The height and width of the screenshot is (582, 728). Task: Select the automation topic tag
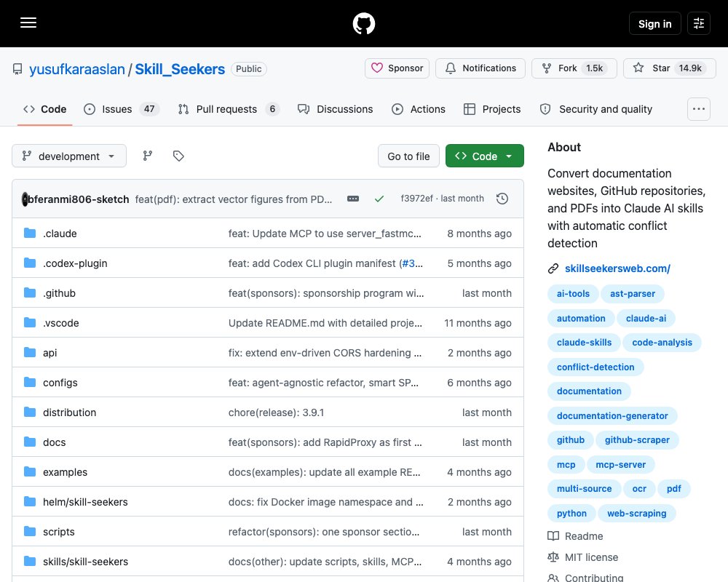pyautogui.click(x=581, y=319)
